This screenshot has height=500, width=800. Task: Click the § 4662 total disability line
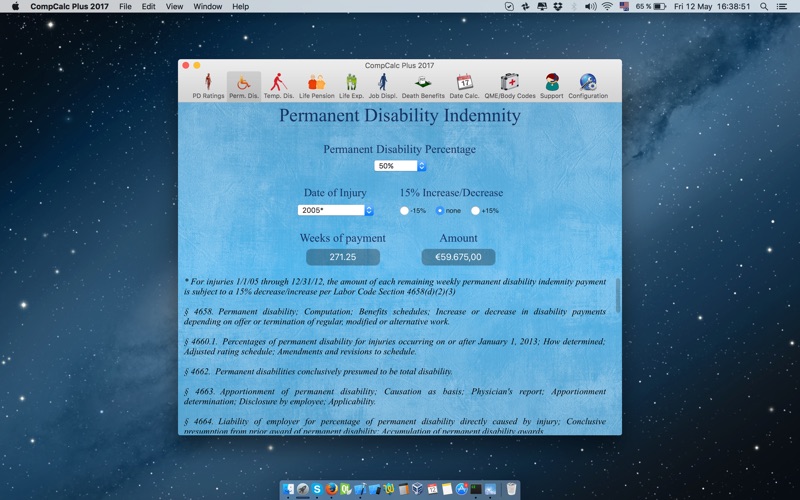(318, 371)
